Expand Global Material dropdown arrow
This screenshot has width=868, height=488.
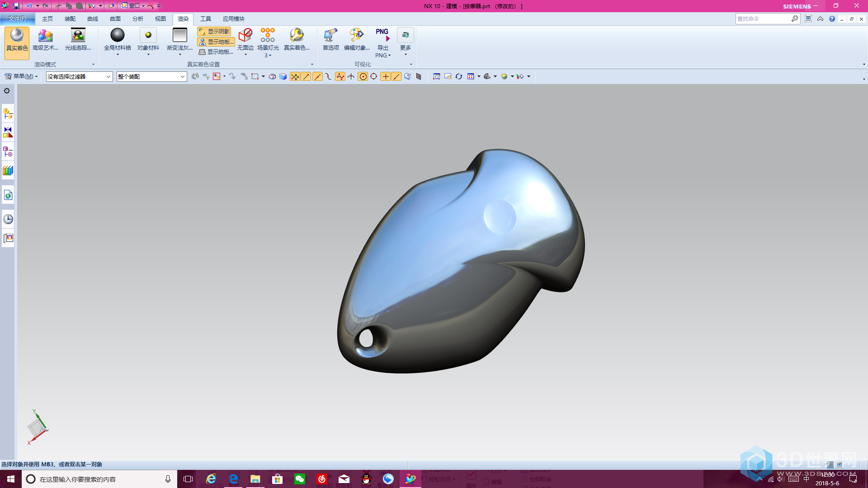pos(118,55)
